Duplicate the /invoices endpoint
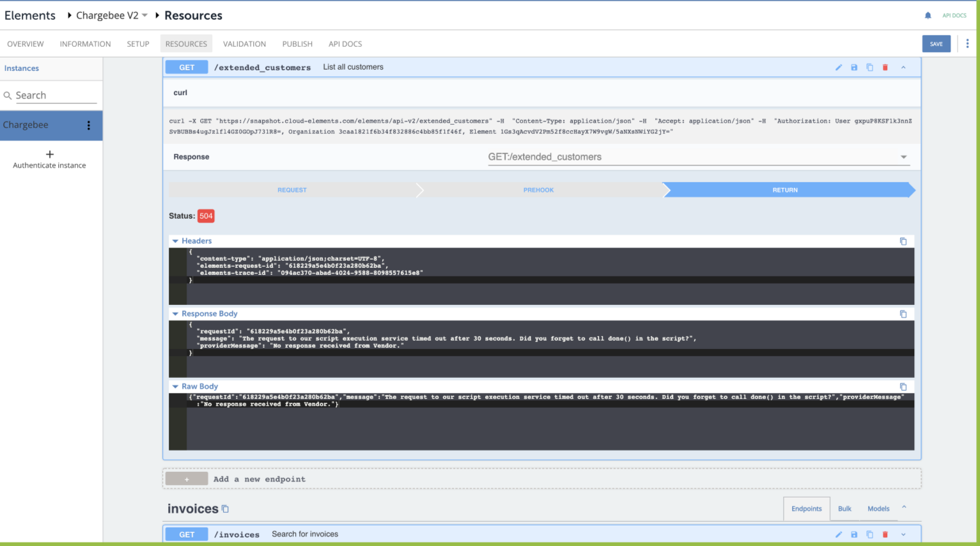Image resolution: width=980 pixels, height=546 pixels. click(x=869, y=534)
